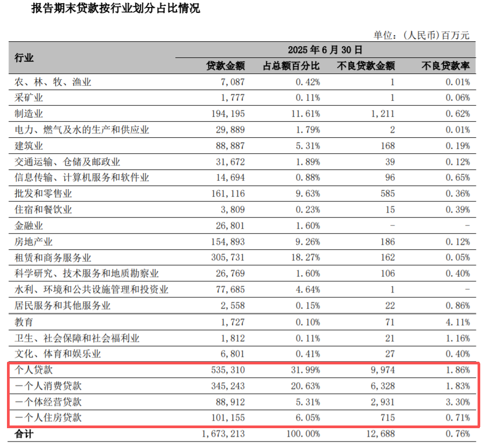The height and width of the screenshot is (448, 484).
Task: Click the total loan amount 1,673,213
Action: coord(223,434)
